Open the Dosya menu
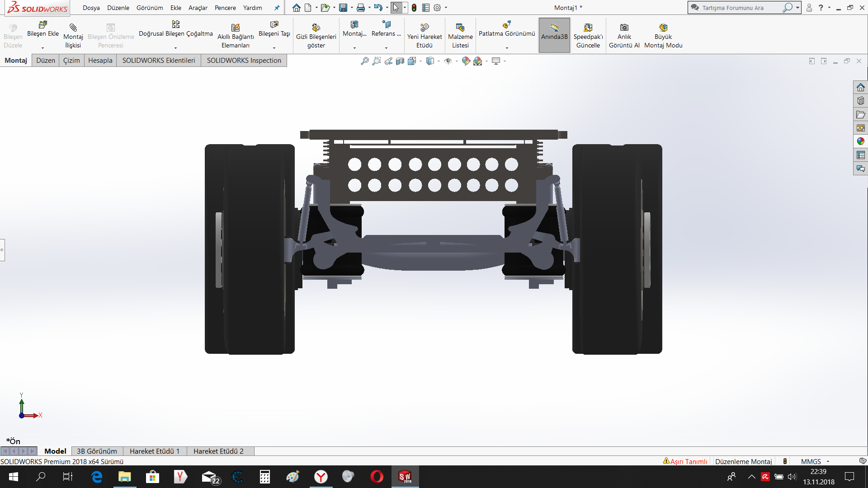The image size is (868, 488). (x=91, y=8)
